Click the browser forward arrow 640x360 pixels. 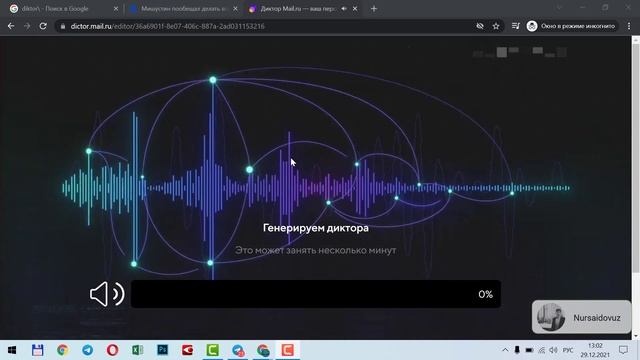[x=27, y=26]
